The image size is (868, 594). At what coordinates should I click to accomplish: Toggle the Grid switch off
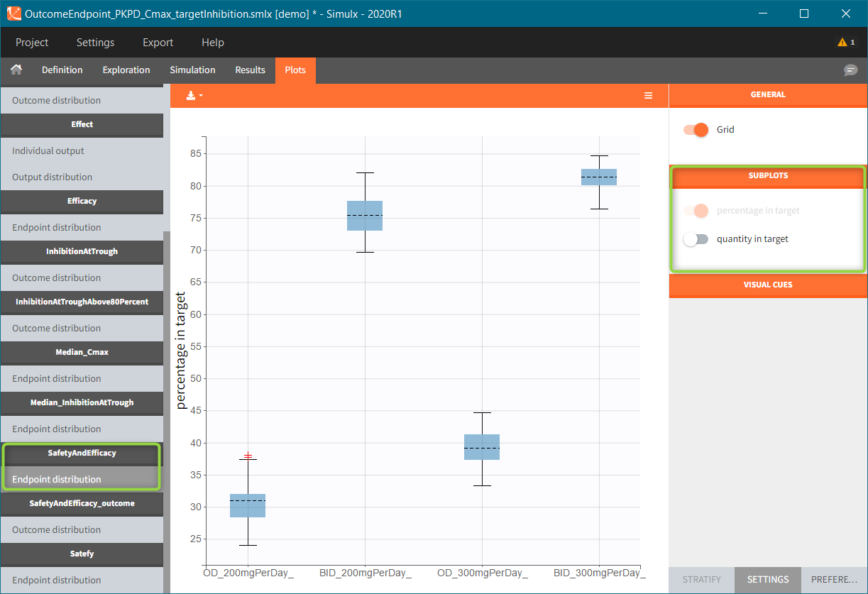(696, 130)
